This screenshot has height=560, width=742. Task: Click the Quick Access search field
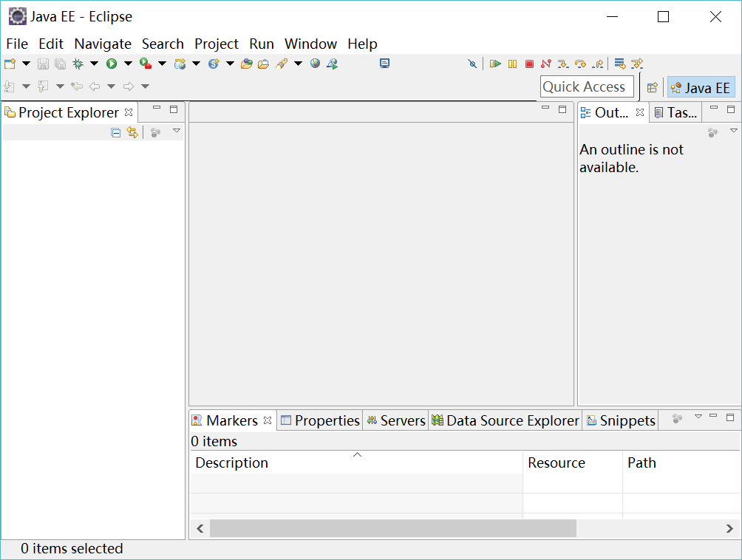587,86
